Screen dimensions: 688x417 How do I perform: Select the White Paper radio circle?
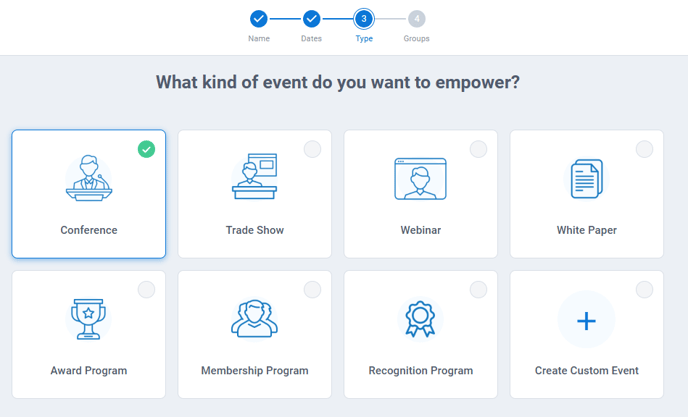coord(645,149)
